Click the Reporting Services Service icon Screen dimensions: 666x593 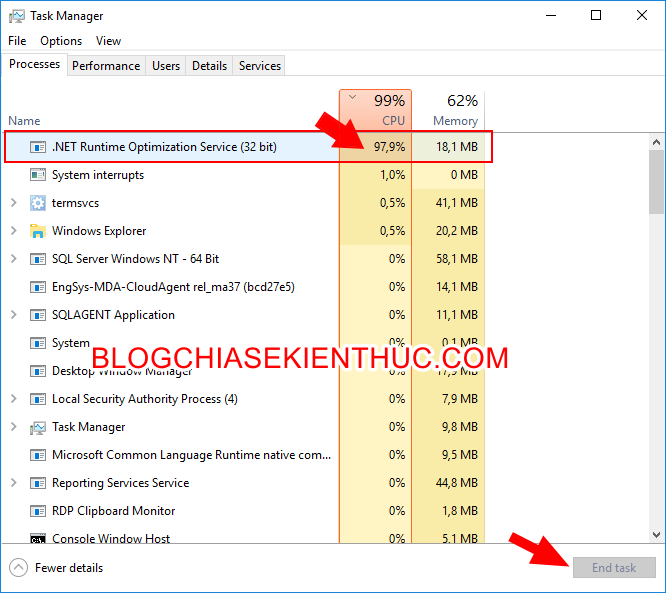[x=38, y=483]
